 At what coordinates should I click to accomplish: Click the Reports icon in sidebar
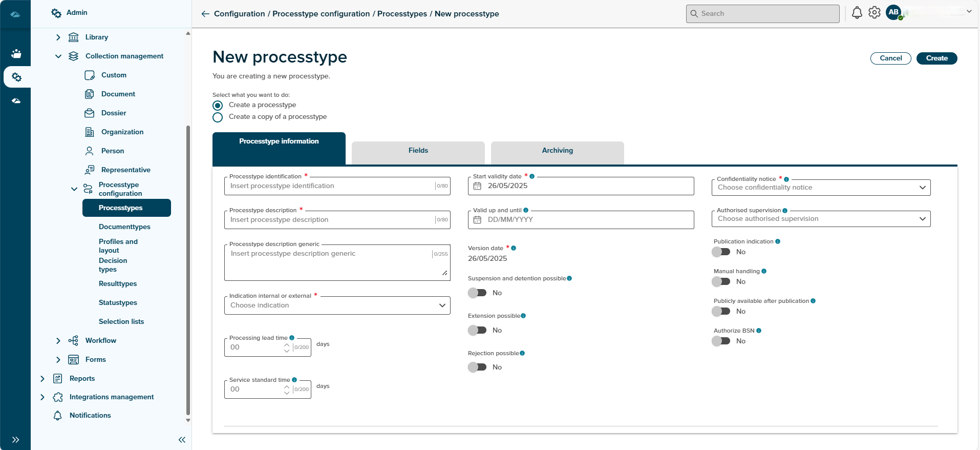[x=58, y=378]
